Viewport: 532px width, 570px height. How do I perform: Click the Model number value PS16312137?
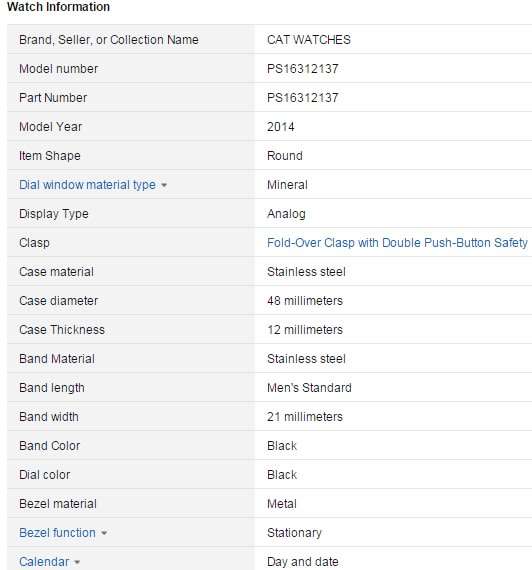click(303, 69)
